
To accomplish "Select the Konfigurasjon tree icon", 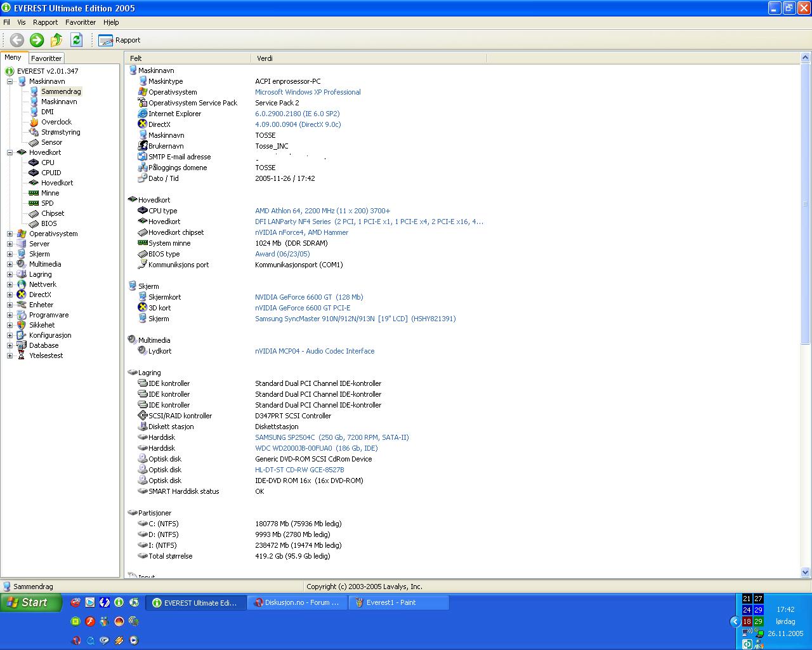I will coord(22,335).
